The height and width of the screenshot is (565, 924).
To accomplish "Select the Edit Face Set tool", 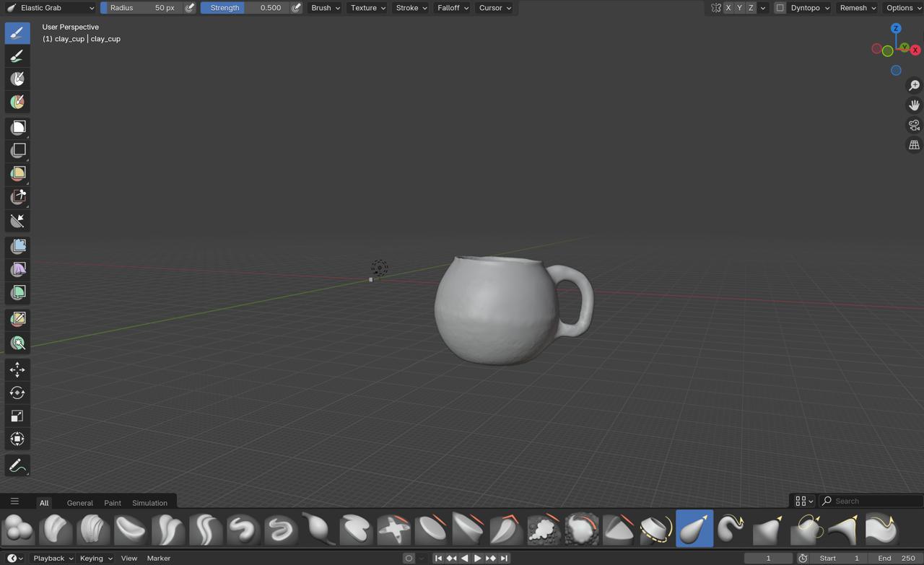I will click(x=17, y=318).
